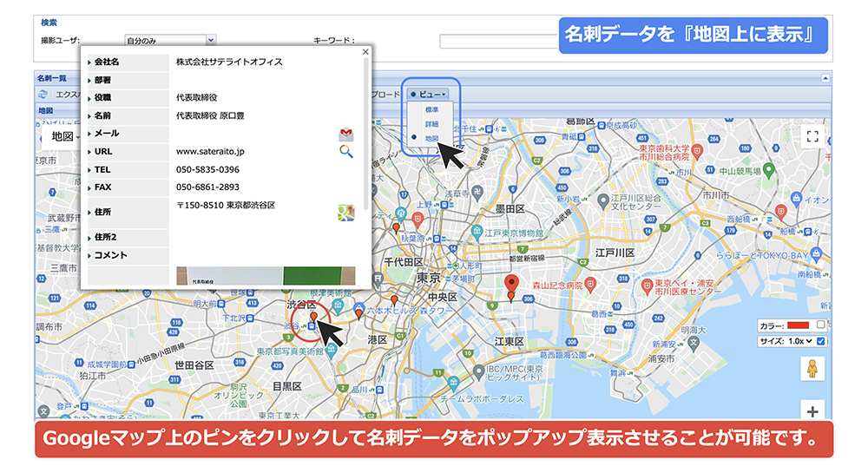The height and width of the screenshot is (466, 868).
Task: Click fax number 050-6861-2893
Action: pos(207,187)
